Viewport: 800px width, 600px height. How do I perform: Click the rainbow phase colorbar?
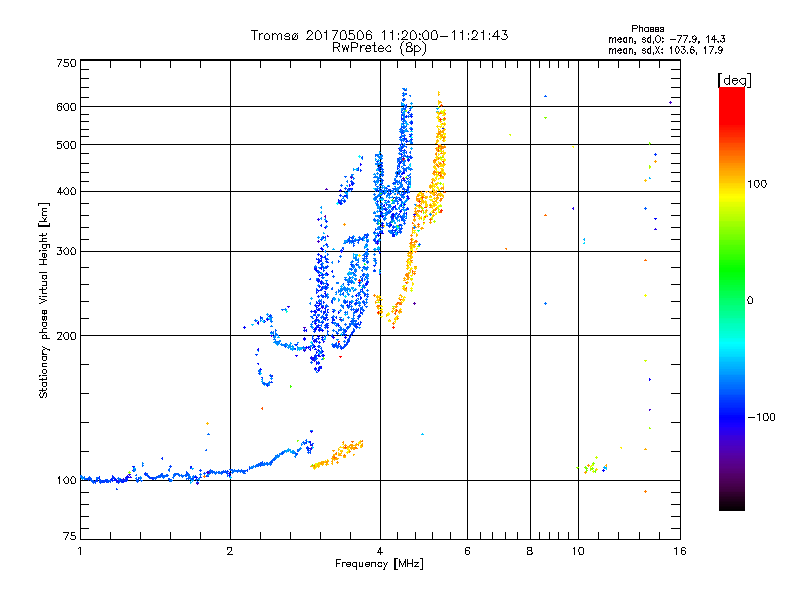click(732, 298)
